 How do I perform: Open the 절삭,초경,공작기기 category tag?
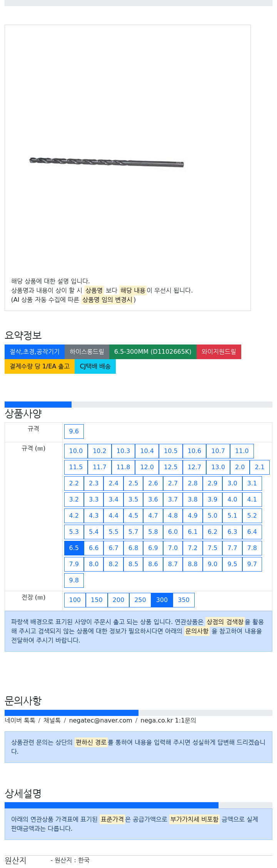(35, 351)
